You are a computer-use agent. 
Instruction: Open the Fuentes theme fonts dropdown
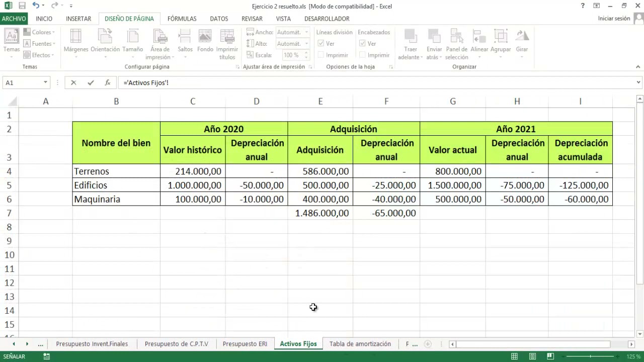tap(39, 44)
